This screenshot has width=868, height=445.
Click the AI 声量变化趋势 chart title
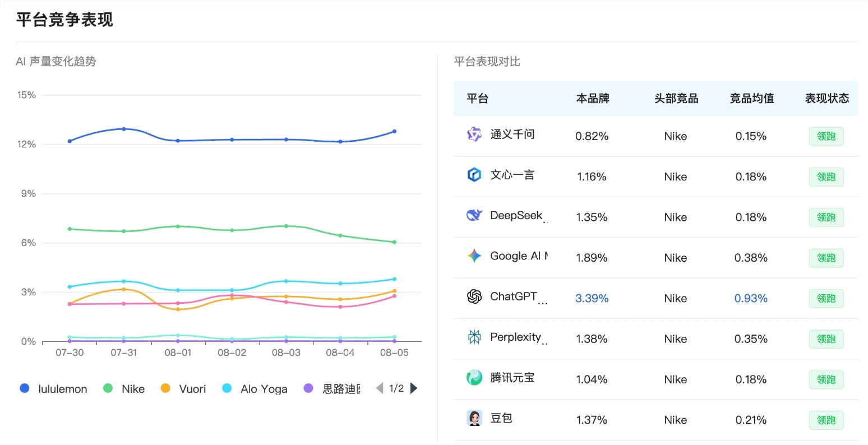(56, 62)
